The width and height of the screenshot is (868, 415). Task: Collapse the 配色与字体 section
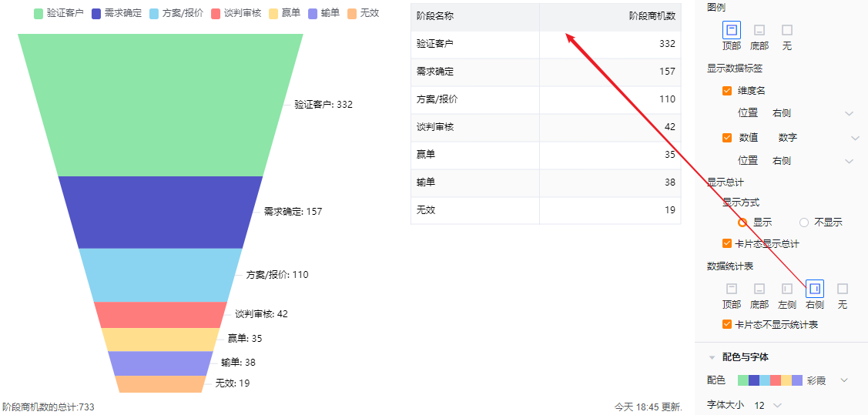tap(712, 357)
